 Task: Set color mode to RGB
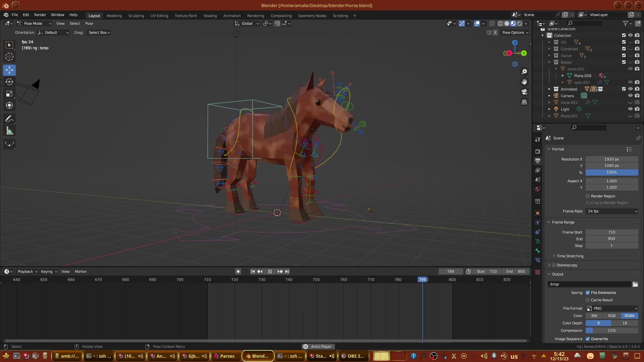click(x=611, y=316)
